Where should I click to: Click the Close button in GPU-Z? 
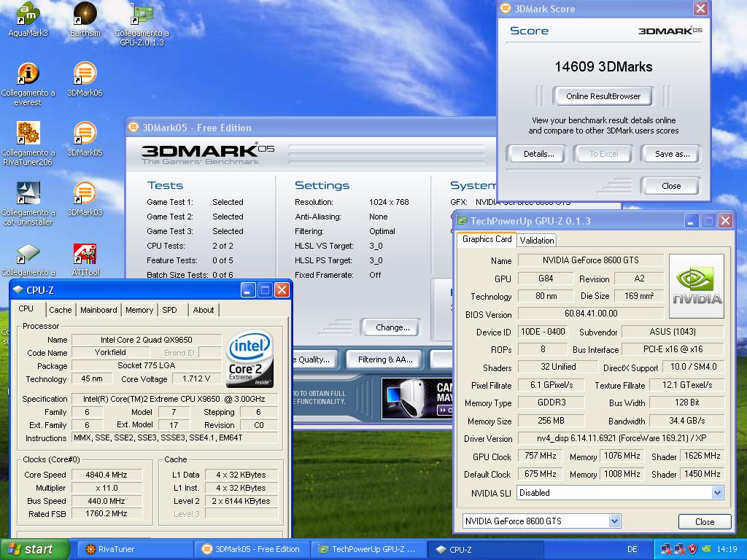tap(705, 521)
